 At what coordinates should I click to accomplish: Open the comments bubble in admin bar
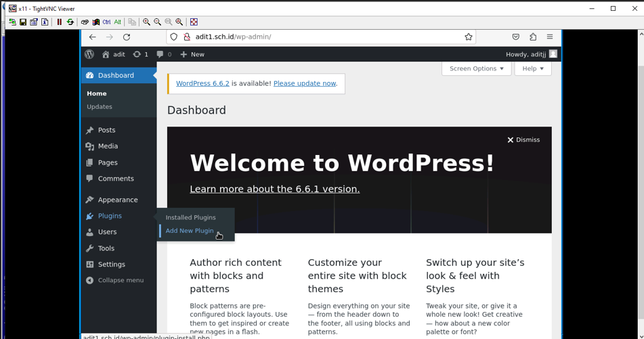tap(165, 54)
